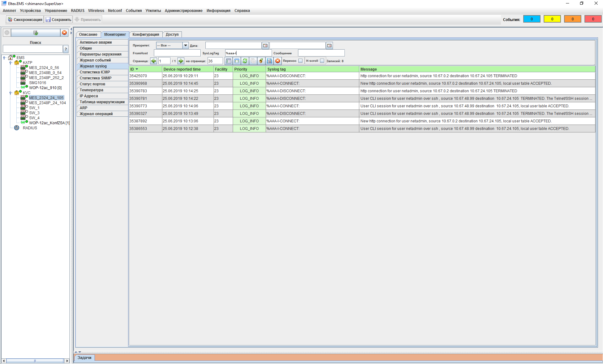The width and height of the screenshot is (603, 364).
Task: Open calendar picker for end date
Action: click(x=329, y=45)
